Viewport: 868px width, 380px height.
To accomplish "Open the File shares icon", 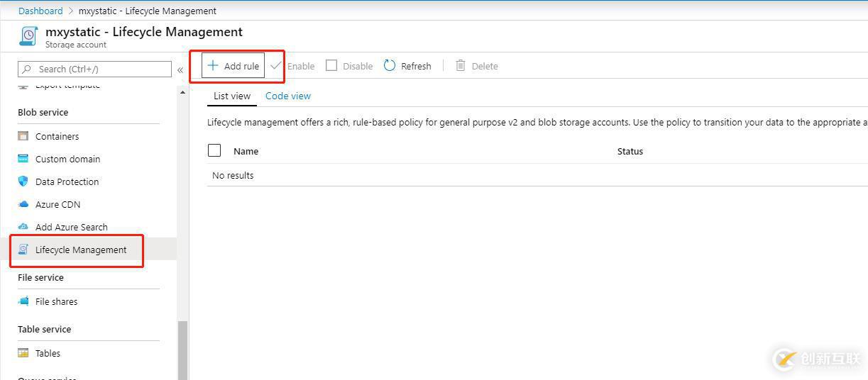I will 23,301.
